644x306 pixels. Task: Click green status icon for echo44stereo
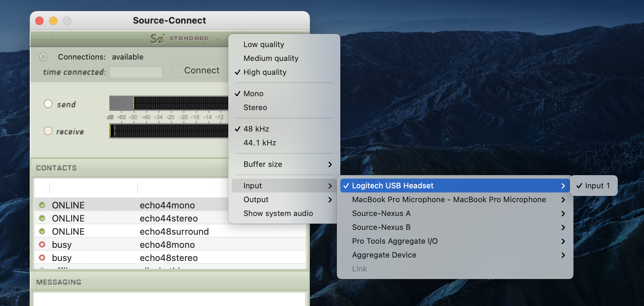pyautogui.click(x=42, y=218)
